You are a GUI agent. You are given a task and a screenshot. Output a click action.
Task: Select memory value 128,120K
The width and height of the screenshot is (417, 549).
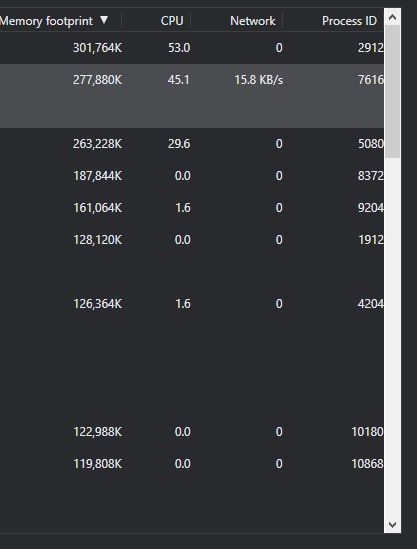97,240
